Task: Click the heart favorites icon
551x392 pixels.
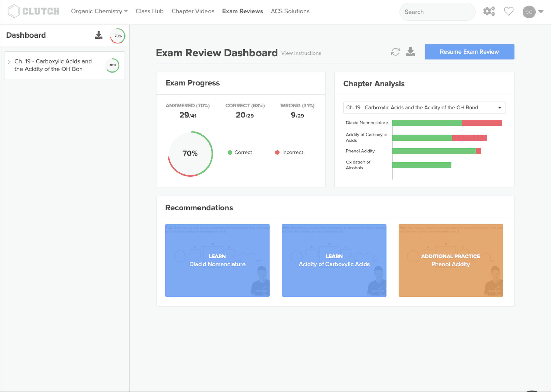Action: click(508, 11)
